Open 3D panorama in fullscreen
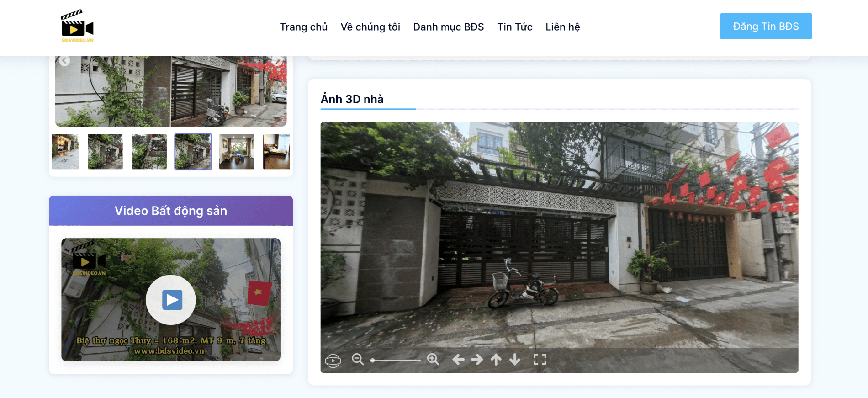868x398 pixels. tap(540, 360)
